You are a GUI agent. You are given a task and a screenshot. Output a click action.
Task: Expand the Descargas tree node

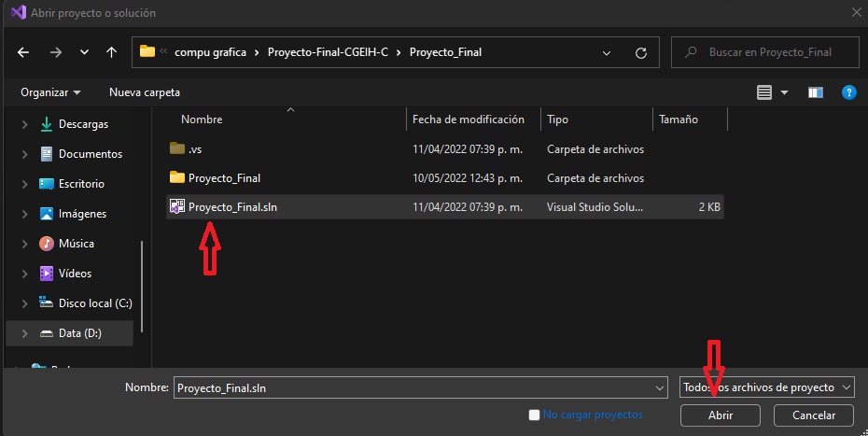(x=25, y=125)
